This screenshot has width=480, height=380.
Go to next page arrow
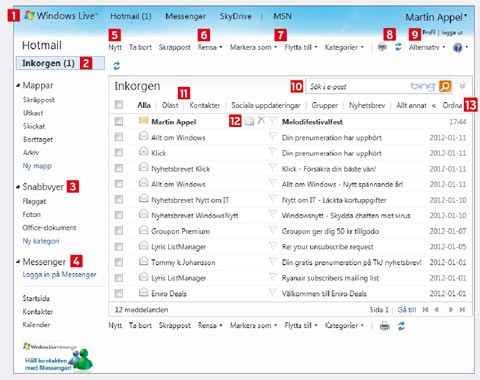(x=451, y=310)
